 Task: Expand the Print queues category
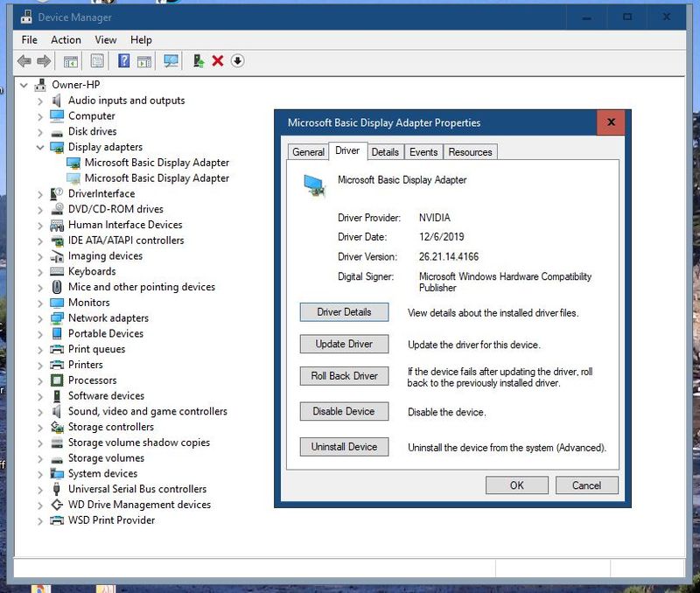(x=40, y=350)
